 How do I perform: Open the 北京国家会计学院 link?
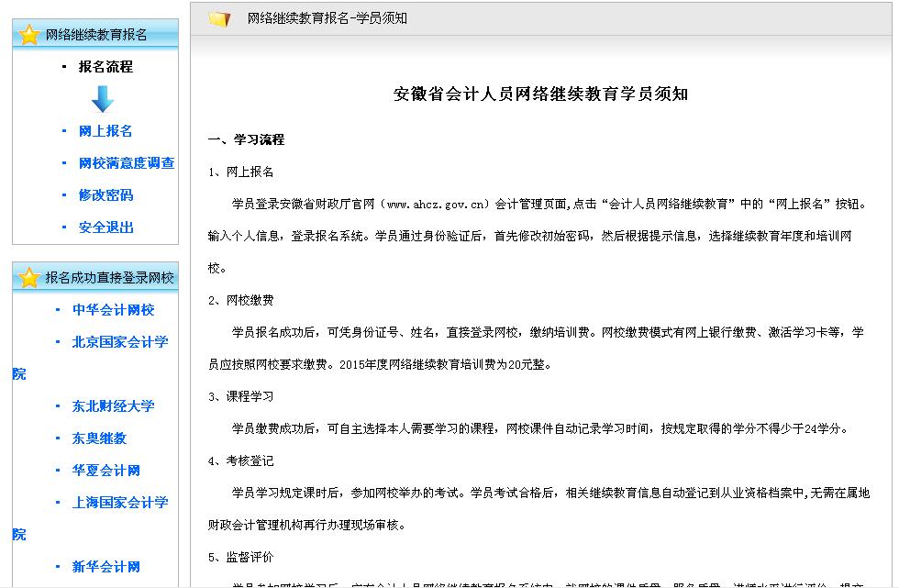[x=119, y=342]
